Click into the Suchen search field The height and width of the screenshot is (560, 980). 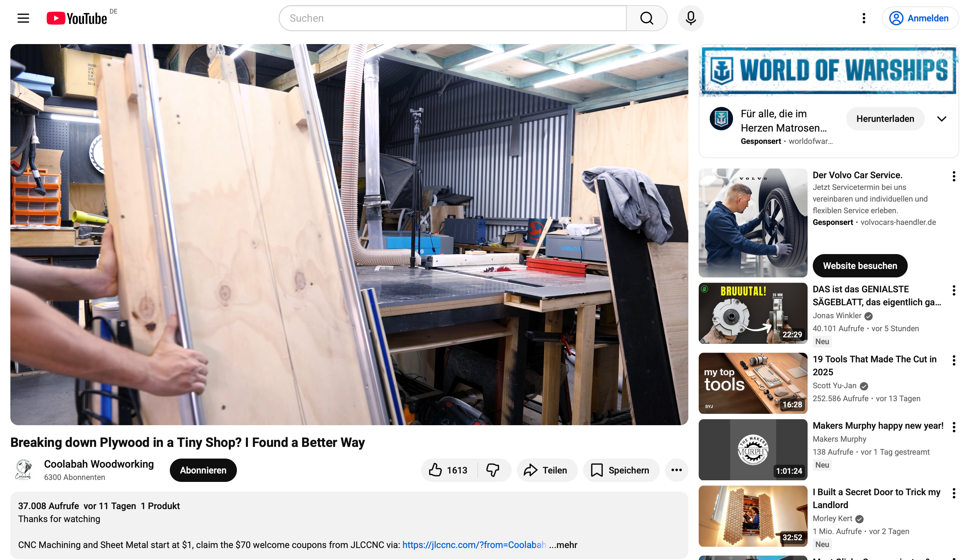pos(452,18)
